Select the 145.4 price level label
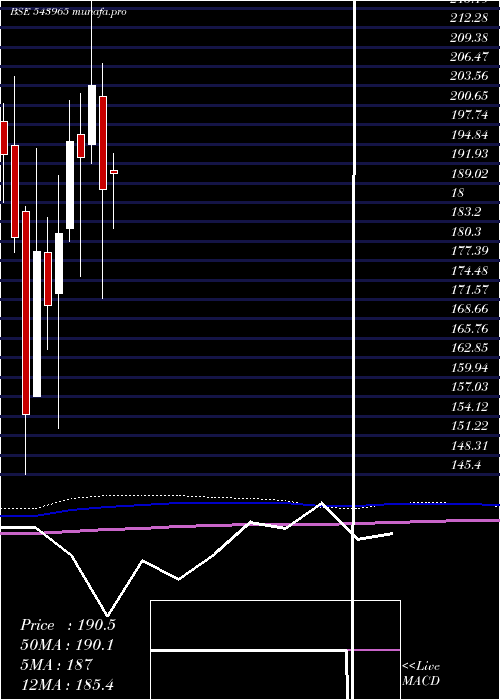The width and height of the screenshot is (500, 700). point(466,465)
